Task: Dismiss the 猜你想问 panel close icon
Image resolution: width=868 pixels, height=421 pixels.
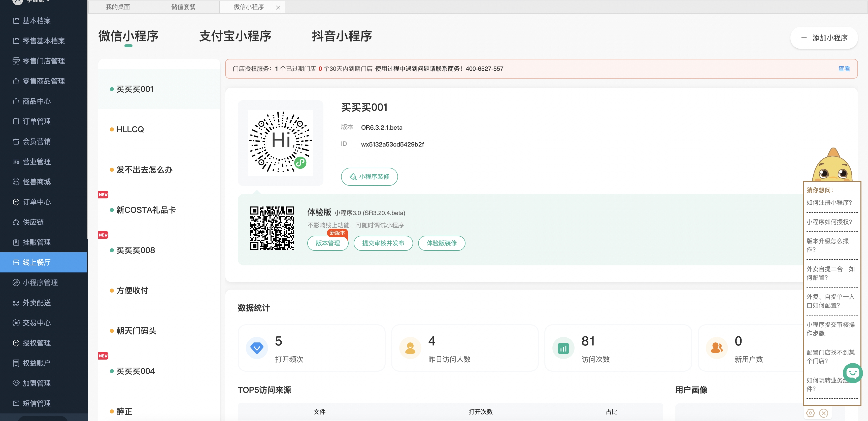Action: pos(823,413)
